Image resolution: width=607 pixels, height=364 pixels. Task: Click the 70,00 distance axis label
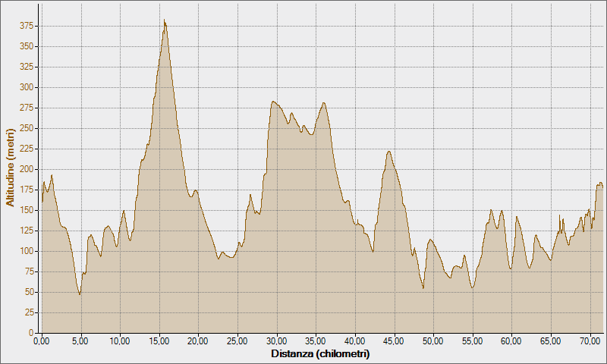click(590, 341)
